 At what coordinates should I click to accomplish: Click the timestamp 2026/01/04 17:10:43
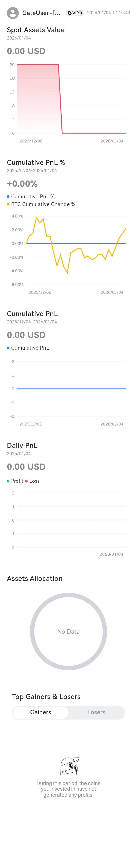(109, 12)
